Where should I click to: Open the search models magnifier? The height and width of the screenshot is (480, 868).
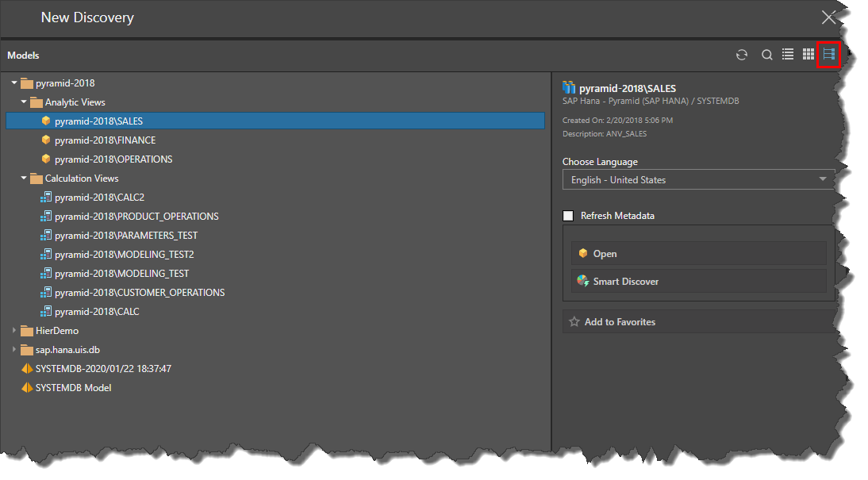[766, 55]
